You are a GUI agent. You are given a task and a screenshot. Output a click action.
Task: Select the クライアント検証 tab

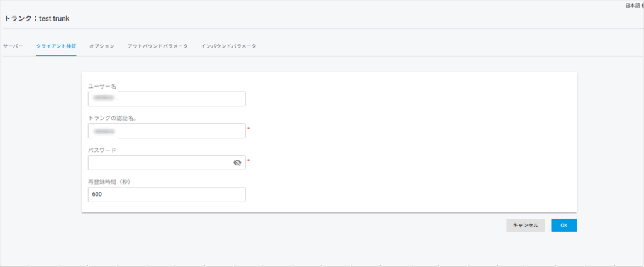pos(56,46)
